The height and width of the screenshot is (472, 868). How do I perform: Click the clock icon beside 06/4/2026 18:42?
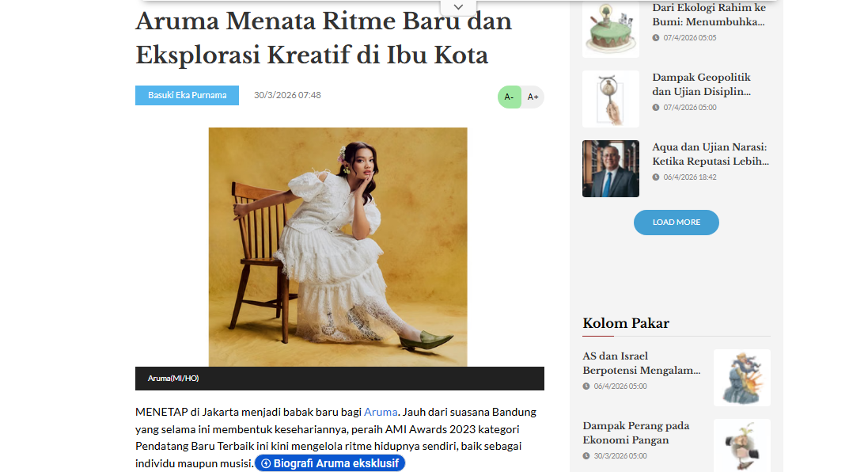click(655, 177)
